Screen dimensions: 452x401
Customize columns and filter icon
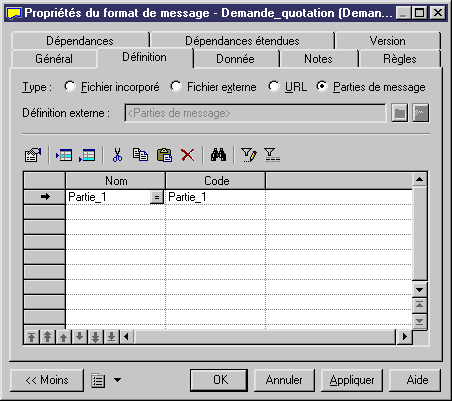(x=249, y=155)
